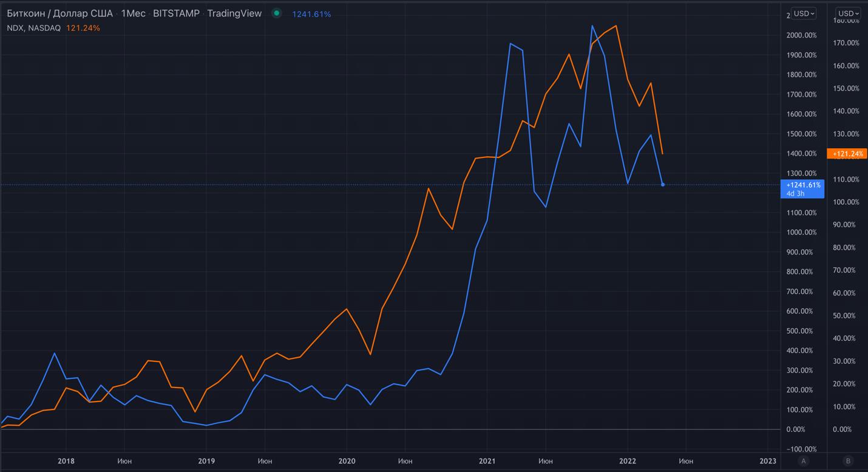The width and height of the screenshot is (868, 472).
Task: Toggle the A price scale button
Action: 804,461
